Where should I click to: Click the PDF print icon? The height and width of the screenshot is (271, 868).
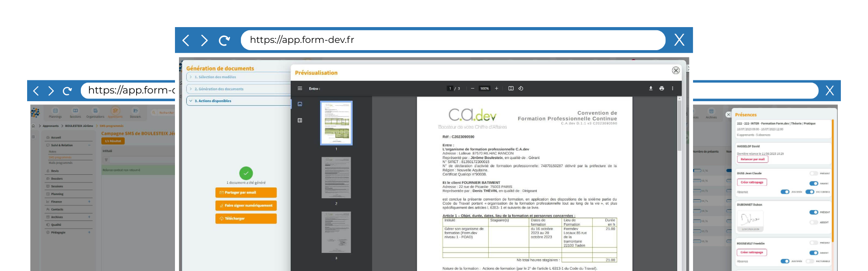tap(661, 89)
